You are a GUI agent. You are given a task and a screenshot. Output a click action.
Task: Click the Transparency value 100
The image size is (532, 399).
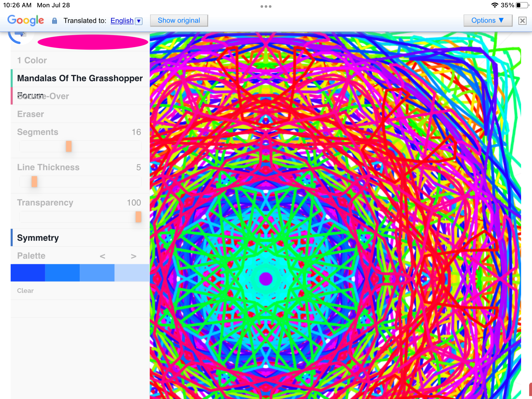134,203
